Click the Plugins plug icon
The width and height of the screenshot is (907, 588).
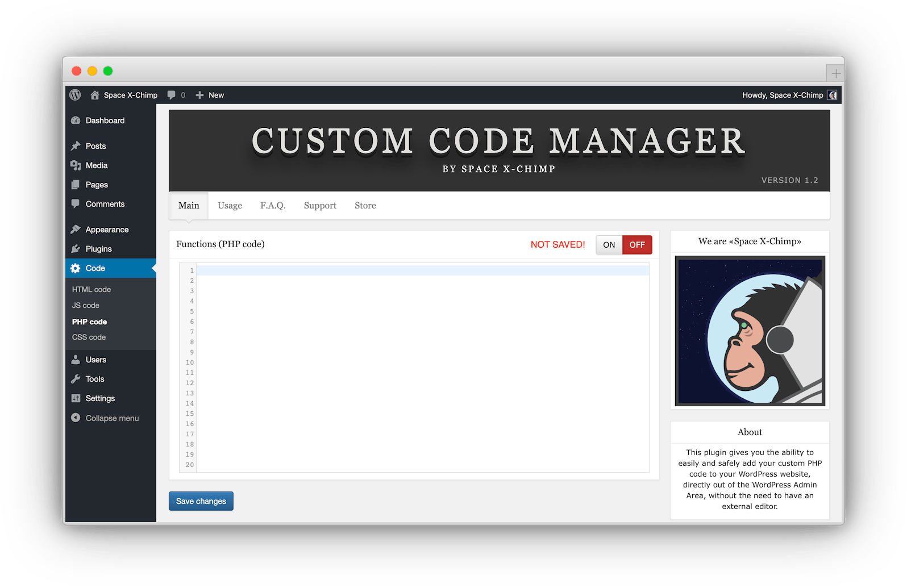pos(76,249)
